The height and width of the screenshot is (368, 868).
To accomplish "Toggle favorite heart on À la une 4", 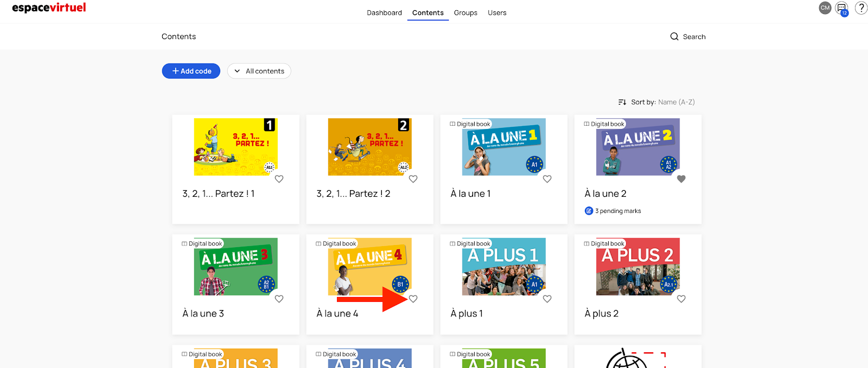I will (413, 299).
